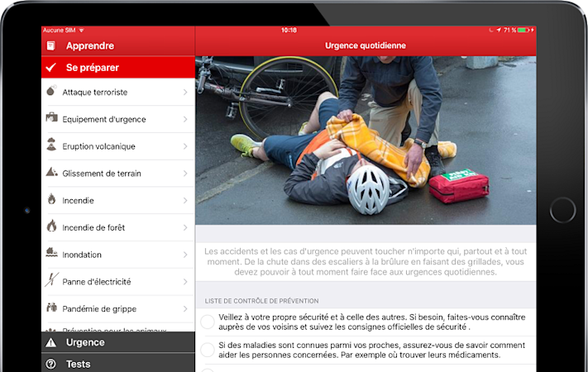Image resolution: width=588 pixels, height=372 pixels.
Task: Tap the iPad home button
Action: pyautogui.click(x=562, y=210)
